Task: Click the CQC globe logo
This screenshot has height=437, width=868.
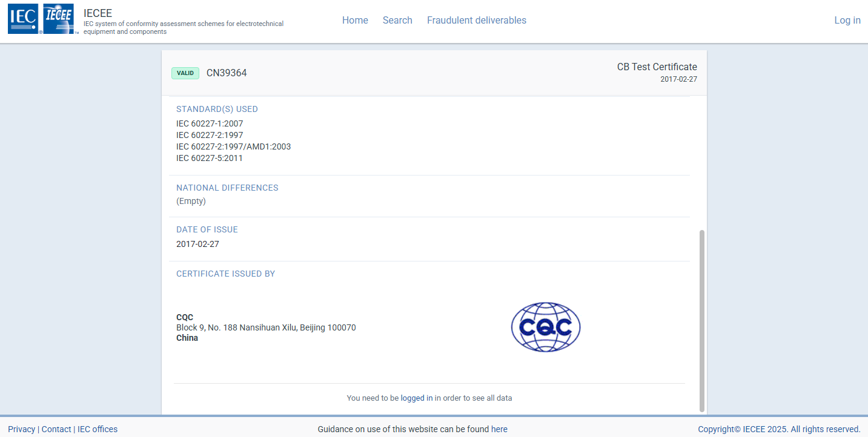Action: 545,327
